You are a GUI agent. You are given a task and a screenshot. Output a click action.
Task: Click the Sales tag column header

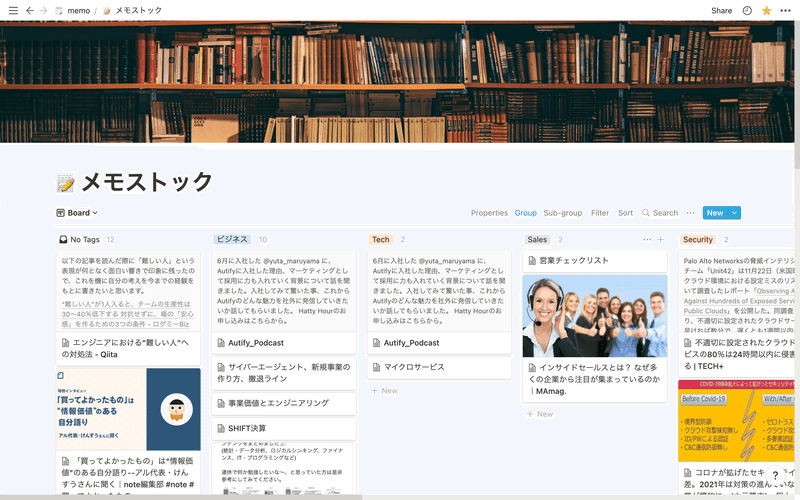pos(537,239)
